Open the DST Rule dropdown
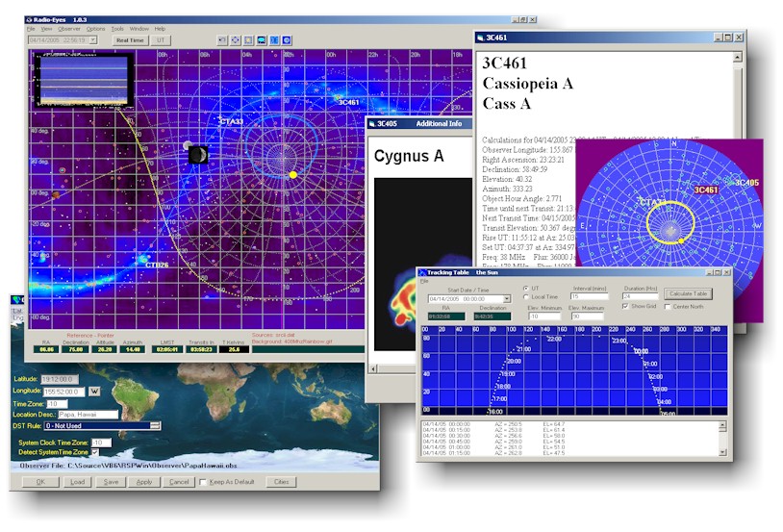 [x=155, y=425]
